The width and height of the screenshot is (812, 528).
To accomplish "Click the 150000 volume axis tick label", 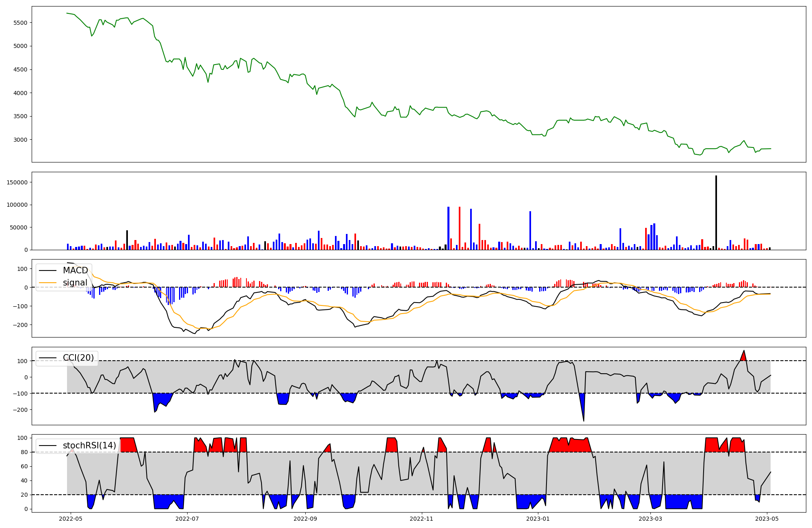I will pos(17,182).
